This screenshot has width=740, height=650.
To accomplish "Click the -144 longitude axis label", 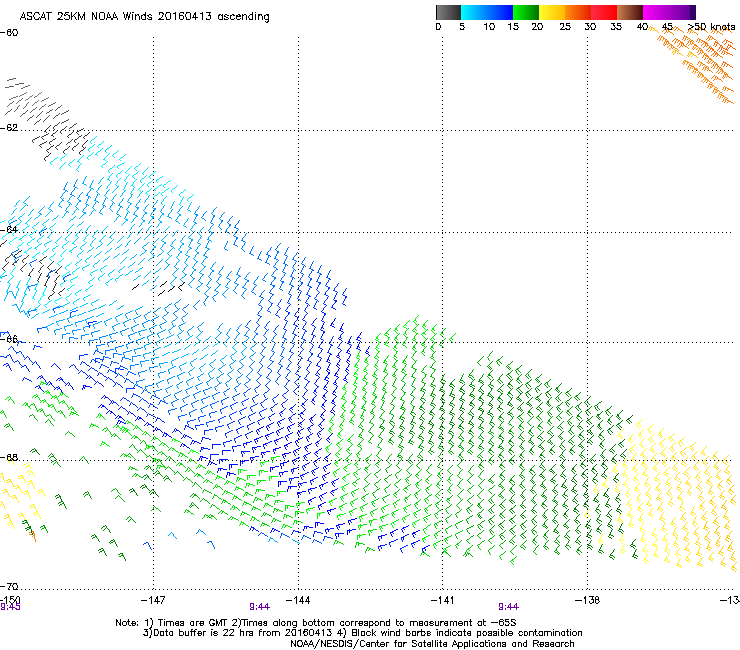I will (298, 600).
